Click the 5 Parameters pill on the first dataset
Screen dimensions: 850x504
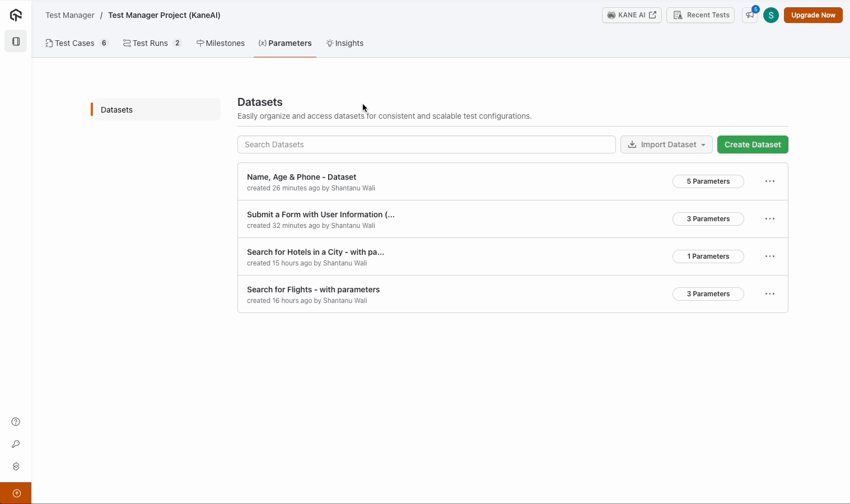click(x=708, y=181)
